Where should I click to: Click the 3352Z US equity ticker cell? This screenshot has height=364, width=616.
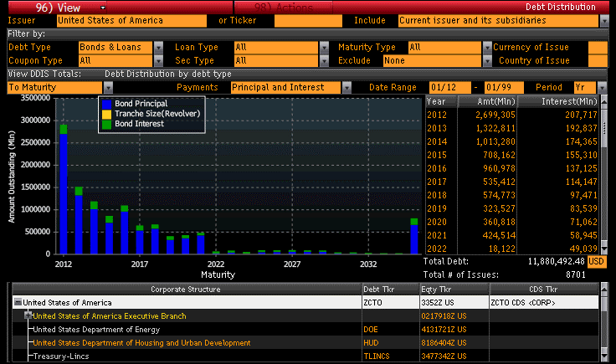click(454, 303)
